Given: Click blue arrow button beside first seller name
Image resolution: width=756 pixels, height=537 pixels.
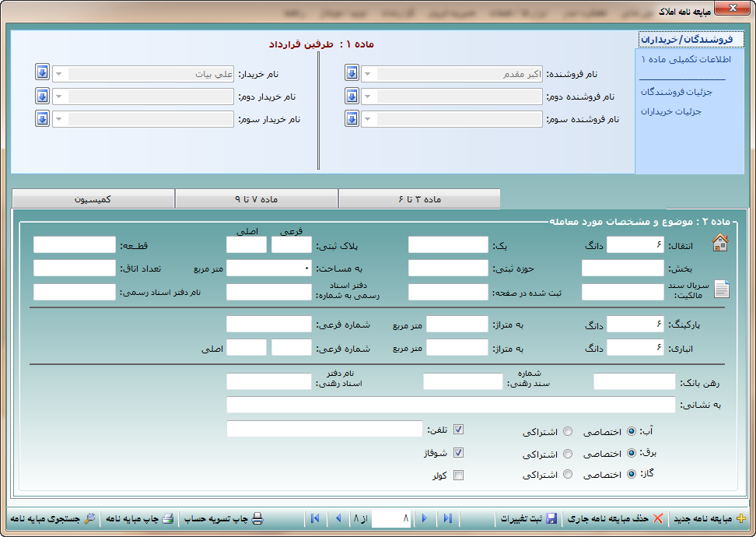Looking at the screenshot, I should tap(352, 73).
